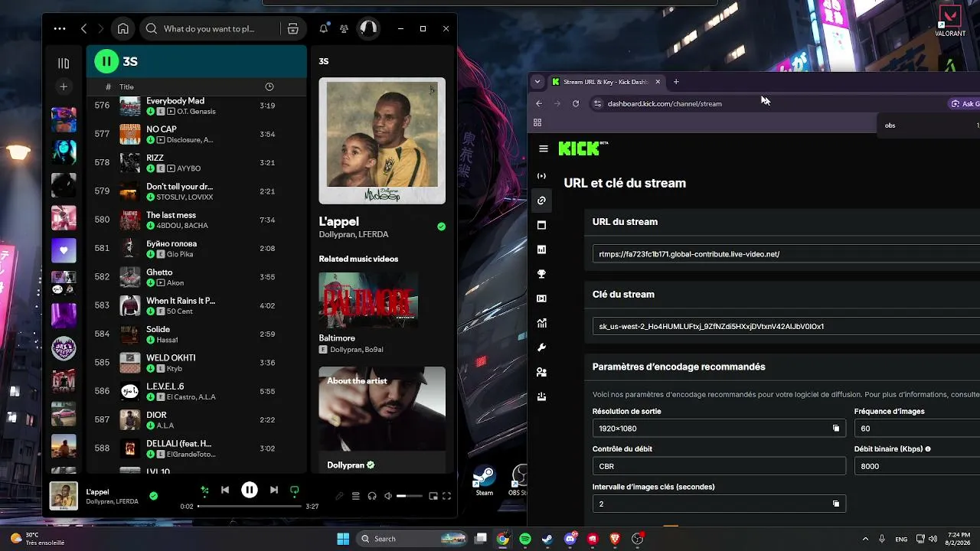The height and width of the screenshot is (551, 980).
Task: Open the Spotify profile avatar menu
Action: click(368, 29)
